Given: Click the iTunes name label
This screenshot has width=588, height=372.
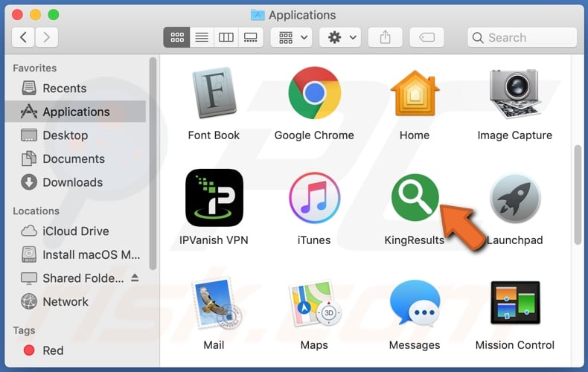Looking at the screenshot, I should pos(314,240).
